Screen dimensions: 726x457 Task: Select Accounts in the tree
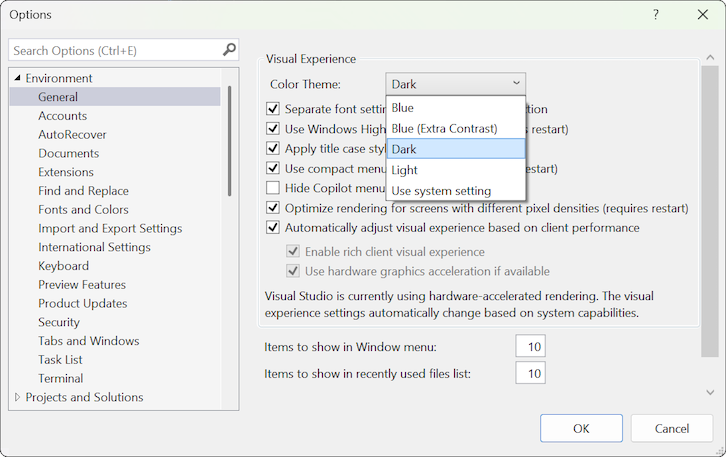pos(63,116)
